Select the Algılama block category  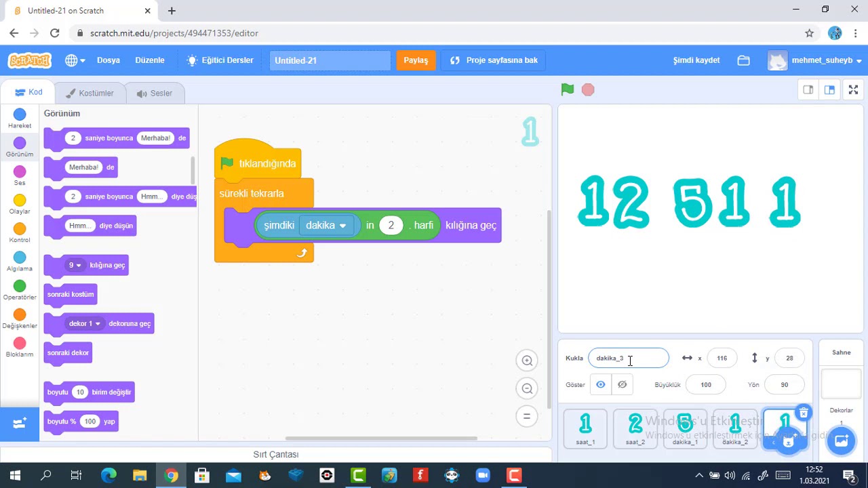tap(20, 262)
